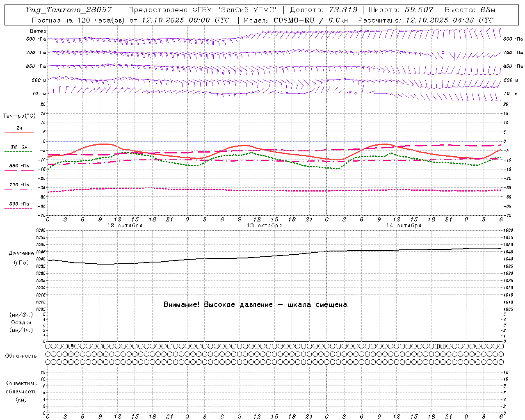525x420 pixels.
Task: Click the model label COSMO-RU / 6.6км
Action: [x=311, y=20]
